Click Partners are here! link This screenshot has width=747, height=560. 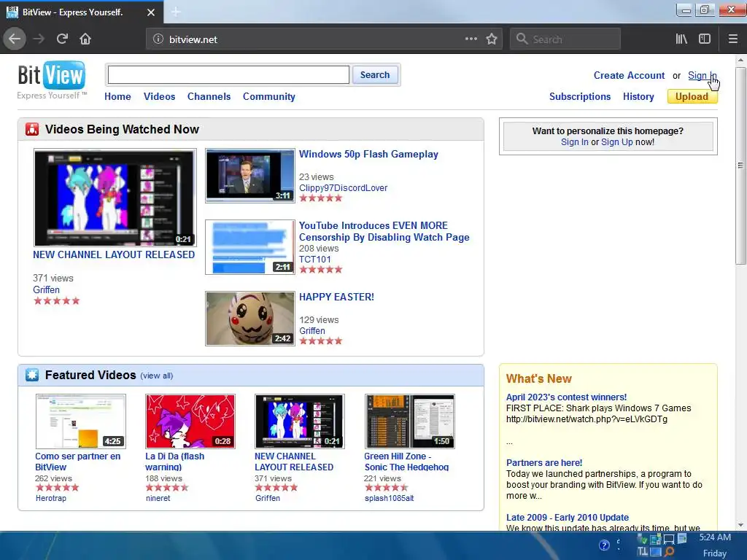coord(544,463)
